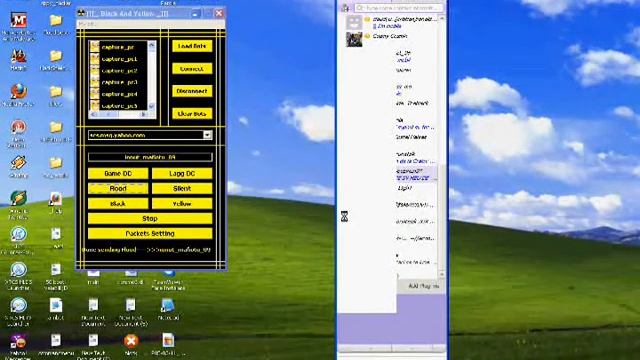Select capture_ps3 in the bot list
The height and width of the screenshot is (360, 640).
tap(119, 82)
